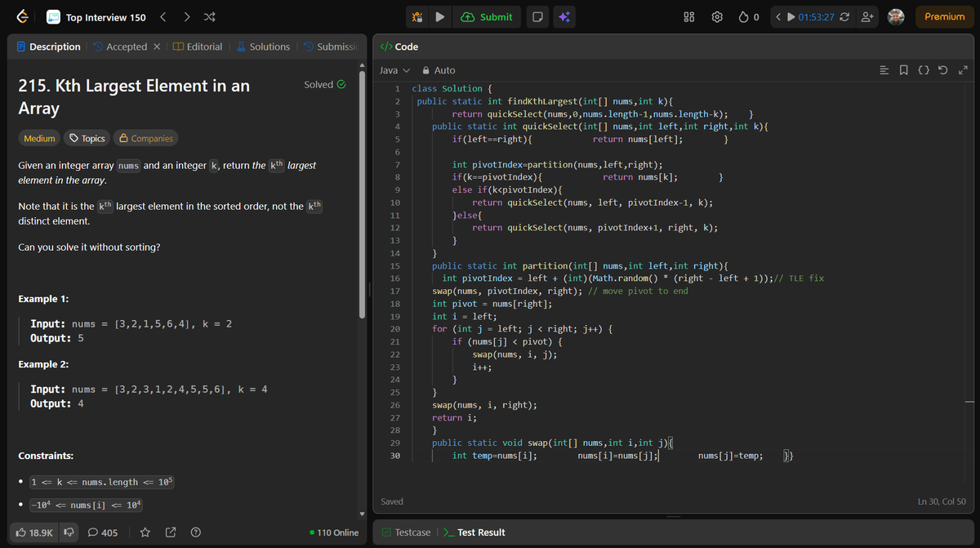This screenshot has height=548, width=980.
Task: Go to the previous problem arrow
Action: click(x=163, y=17)
